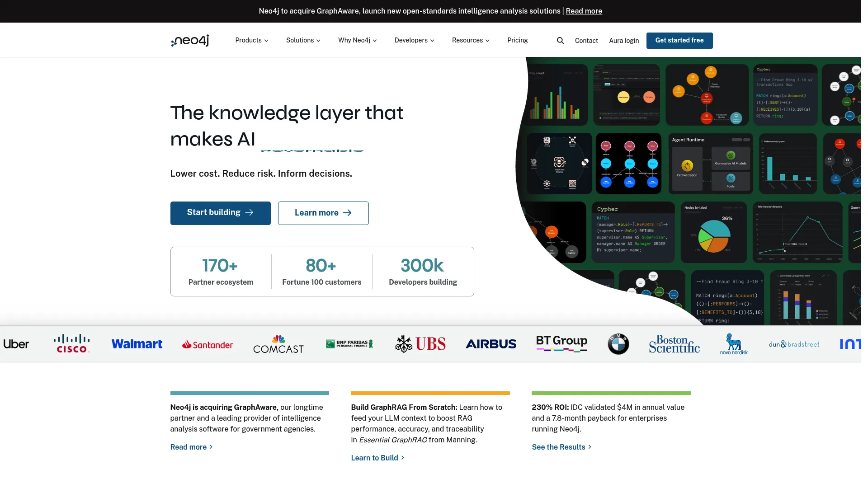The image size is (868, 488).
Task: Click the BMW roundel logo
Action: (618, 344)
